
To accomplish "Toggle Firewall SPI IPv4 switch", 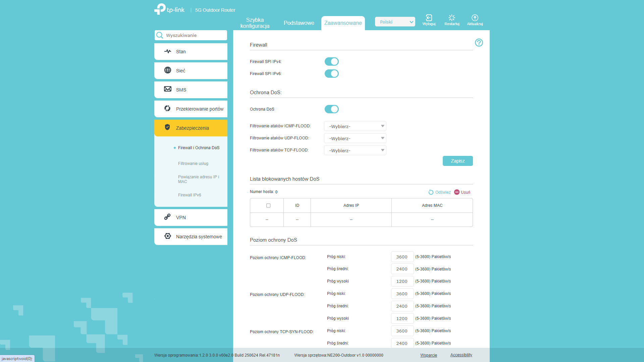I will (331, 62).
